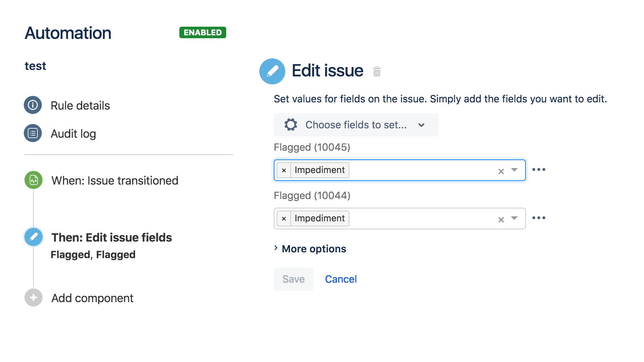The width and height of the screenshot is (644, 362).
Task: Open the ellipsis menu for Flagged (10044)
Action: click(539, 217)
